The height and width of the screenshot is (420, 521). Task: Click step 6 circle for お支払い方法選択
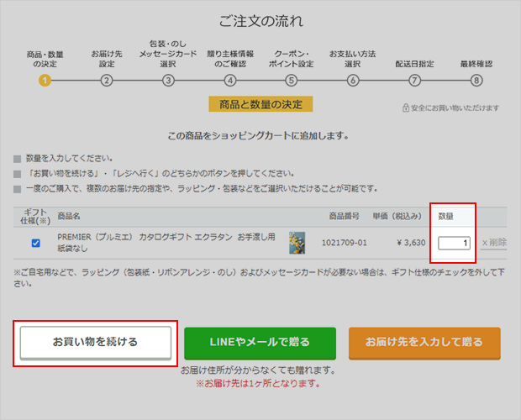pos(353,81)
